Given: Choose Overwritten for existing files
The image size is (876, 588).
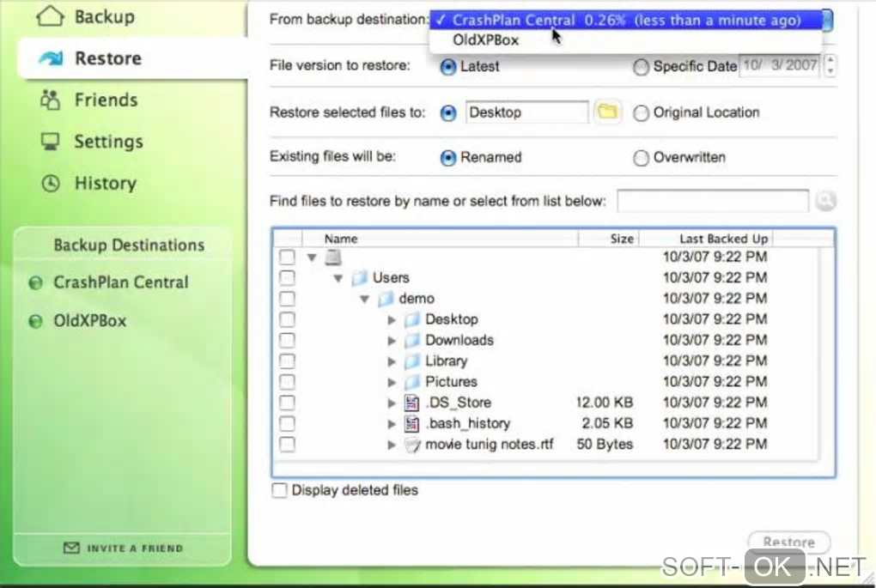Looking at the screenshot, I should point(641,158).
